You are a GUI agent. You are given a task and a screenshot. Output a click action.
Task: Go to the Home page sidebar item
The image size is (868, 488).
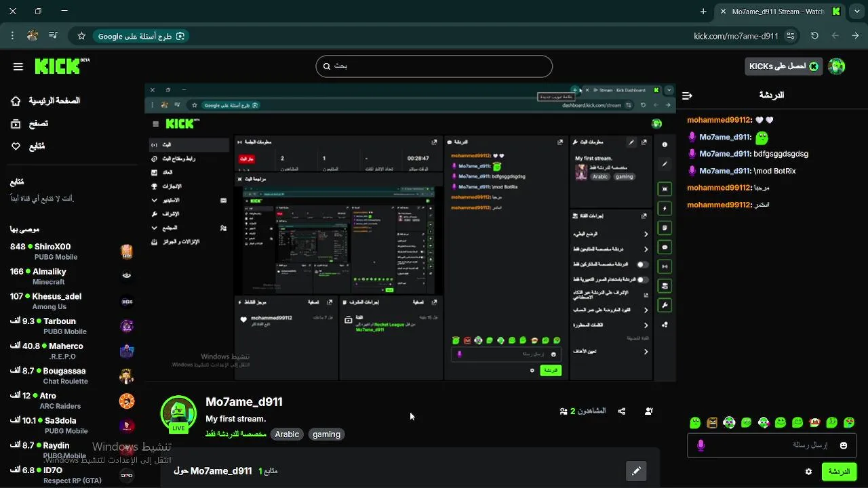[x=45, y=101]
